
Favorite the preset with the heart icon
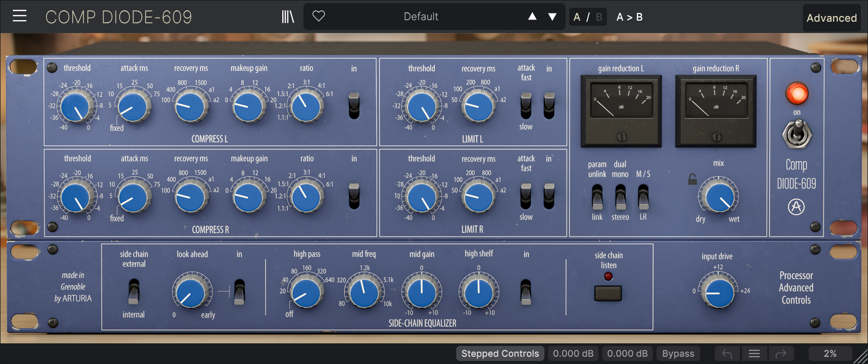(319, 17)
